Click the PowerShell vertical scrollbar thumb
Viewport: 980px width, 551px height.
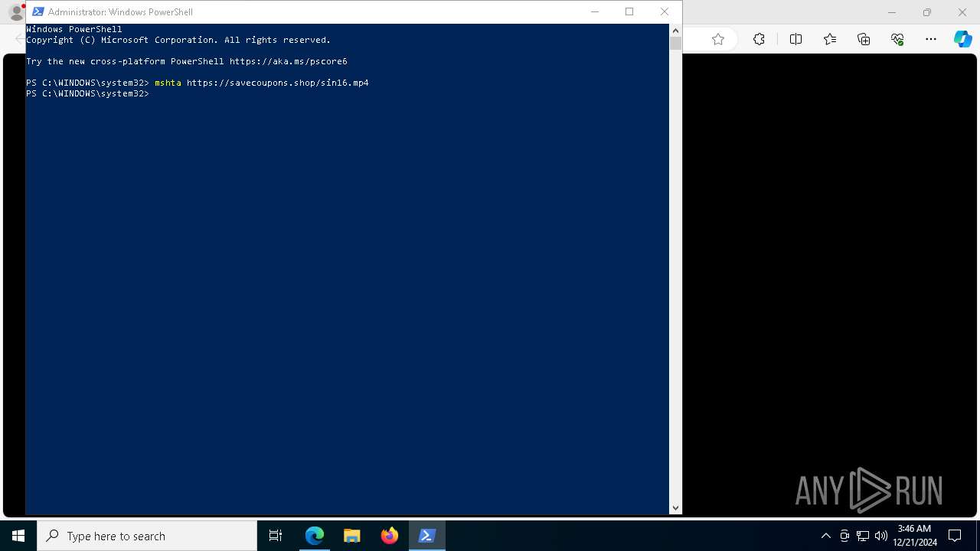(x=675, y=44)
